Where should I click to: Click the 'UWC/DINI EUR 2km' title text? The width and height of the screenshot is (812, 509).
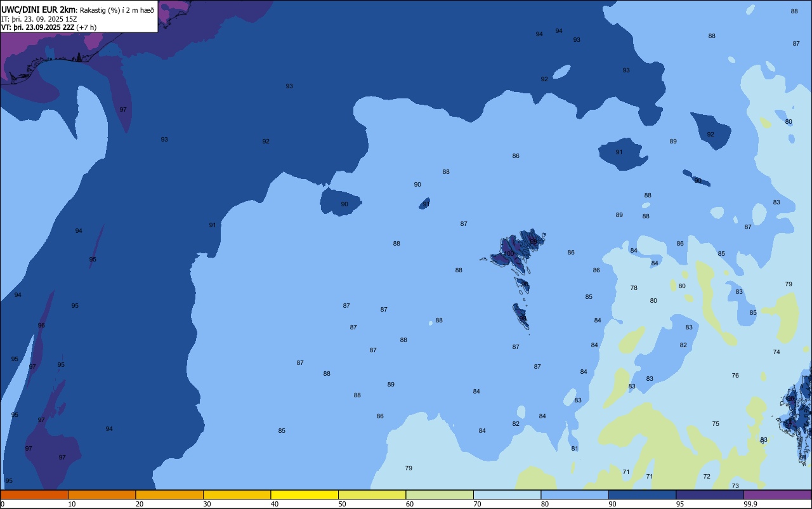pyautogui.click(x=39, y=9)
